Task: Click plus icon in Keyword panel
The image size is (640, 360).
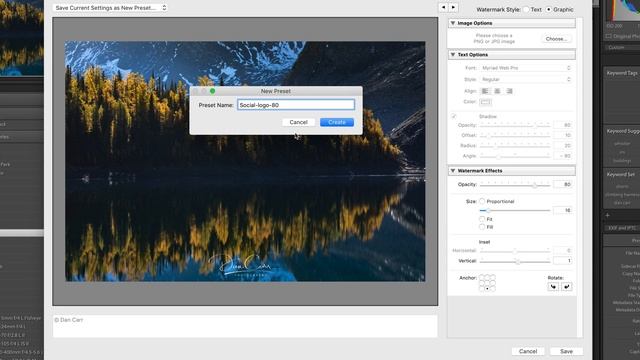Action: pyautogui.click(x=607, y=215)
